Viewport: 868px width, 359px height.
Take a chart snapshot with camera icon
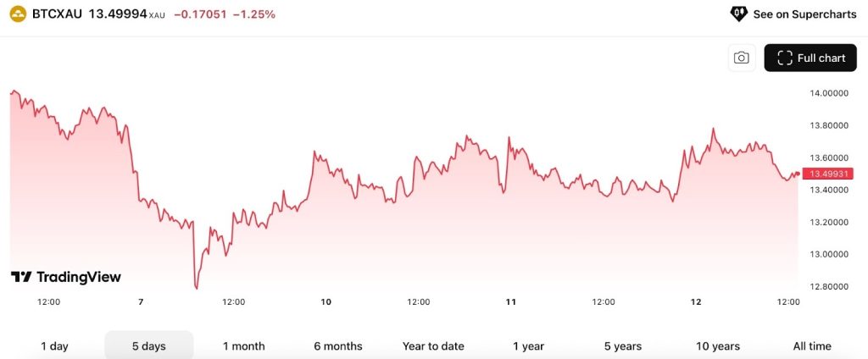coord(742,58)
